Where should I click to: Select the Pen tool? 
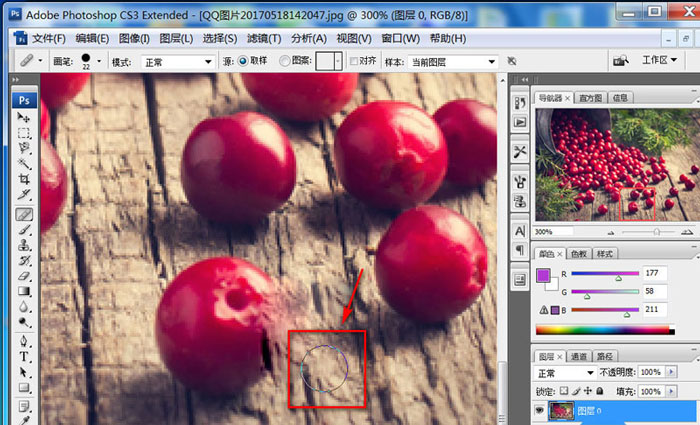[x=24, y=342]
